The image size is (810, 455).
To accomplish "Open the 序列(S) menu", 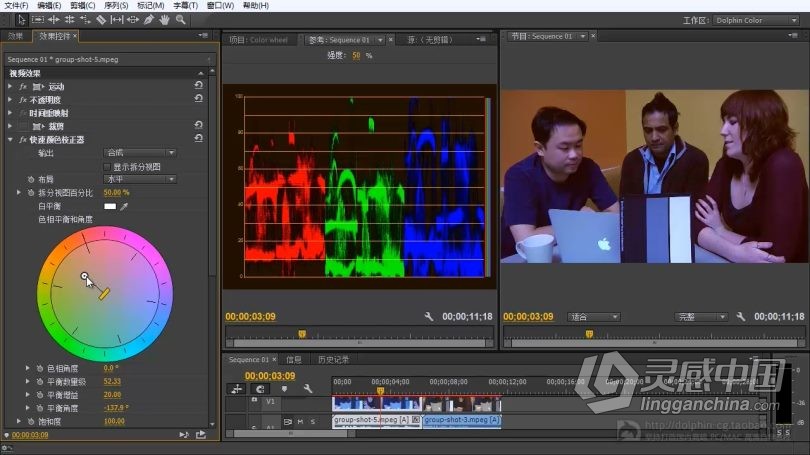I will [x=116, y=5].
